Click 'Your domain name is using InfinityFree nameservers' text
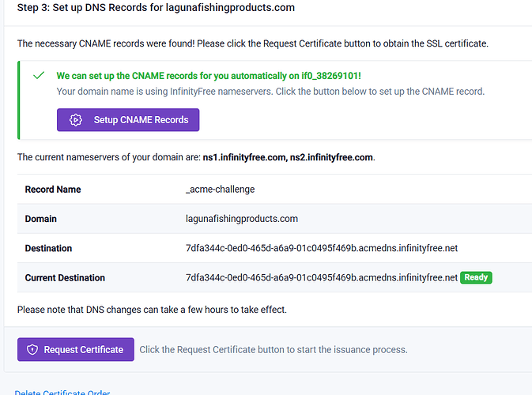The image size is (532, 395). [270, 92]
